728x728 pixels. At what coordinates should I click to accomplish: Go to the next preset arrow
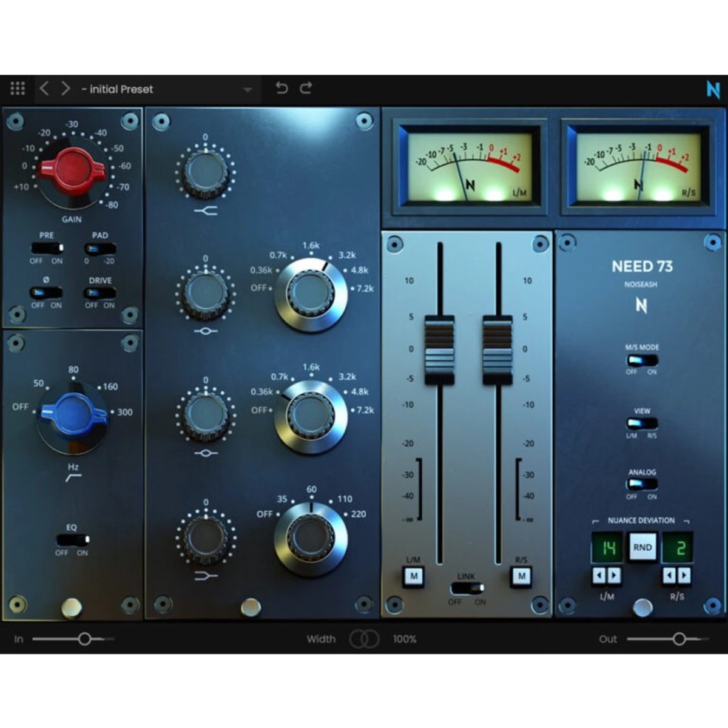pos(66,89)
